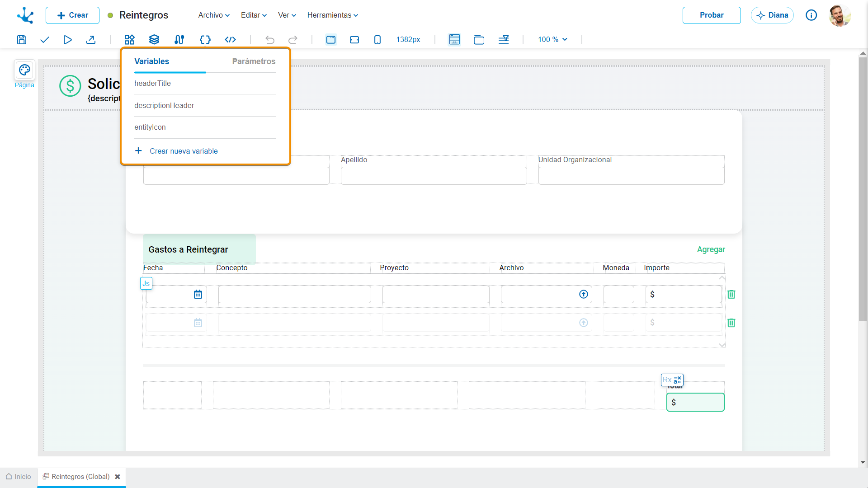Open the 100 % zoom dropdown

(552, 40)
